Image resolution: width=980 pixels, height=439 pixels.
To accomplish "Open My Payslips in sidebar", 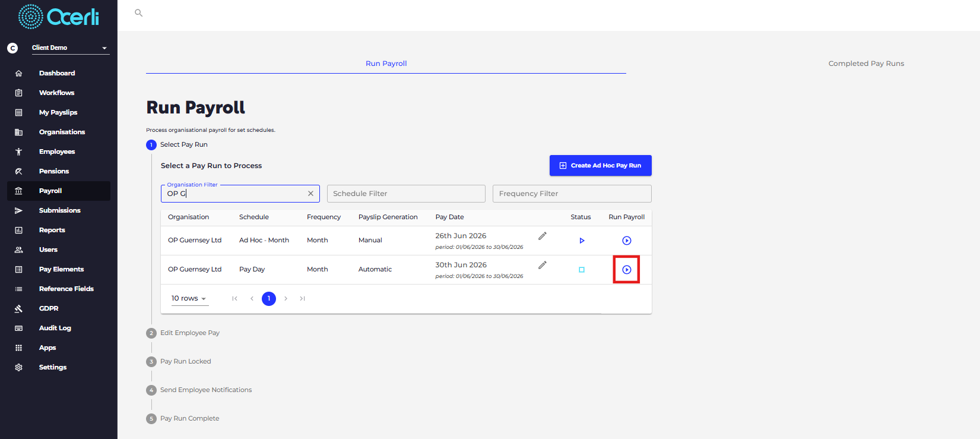I will click(59, 112).
